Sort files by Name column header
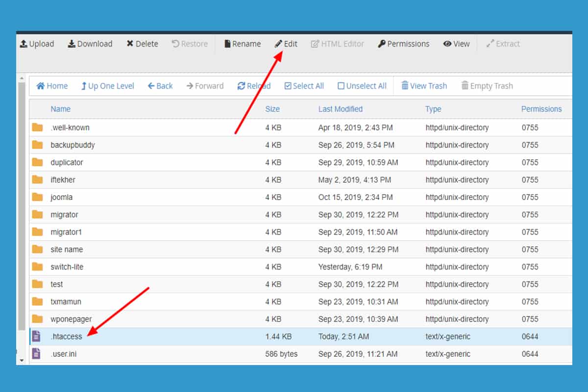Viewport: 588px width, 392px height. [61, 109]
